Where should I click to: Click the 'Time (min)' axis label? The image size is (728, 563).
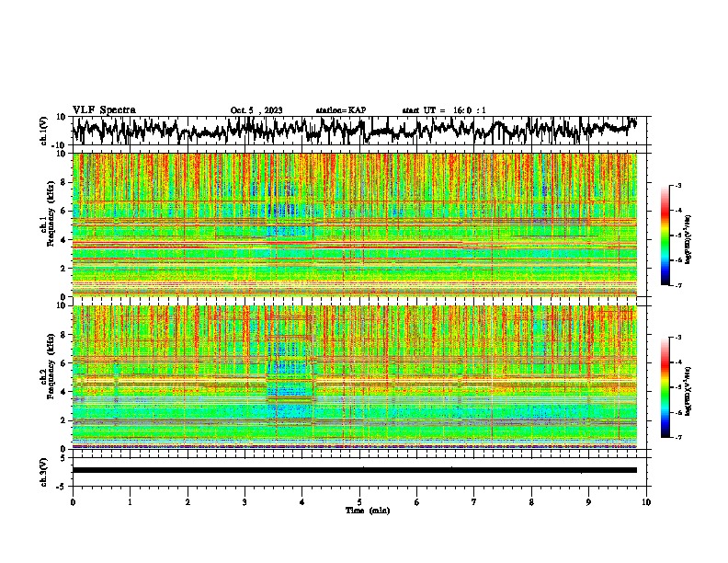tap(368, 511)
